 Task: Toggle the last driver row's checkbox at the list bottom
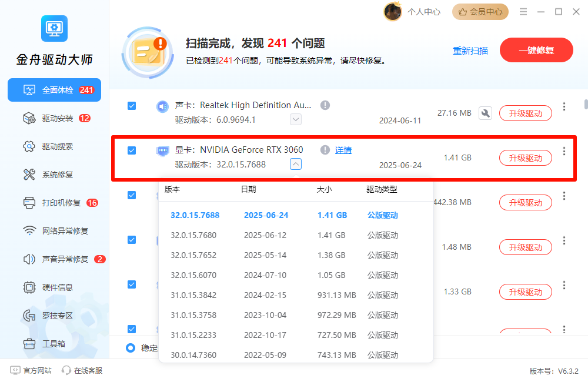[x=132, y=329]
